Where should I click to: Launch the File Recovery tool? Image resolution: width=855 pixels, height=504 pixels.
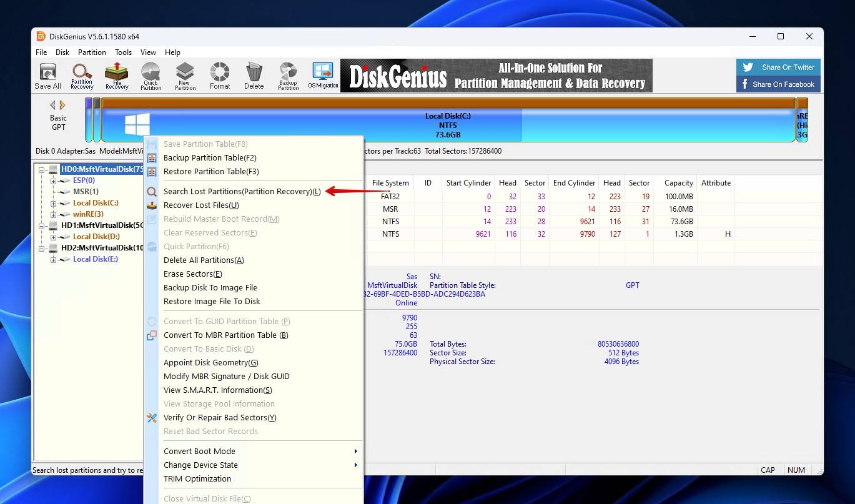(116, 76)
